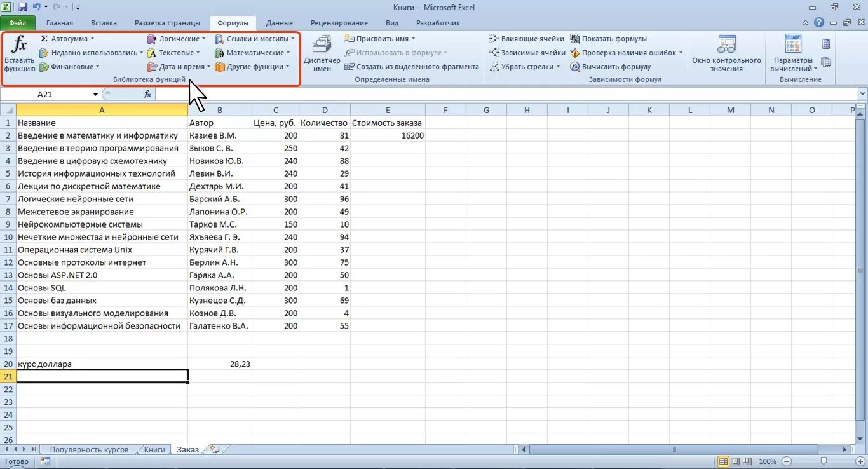The height and width of the screenshot is (469, 868).
Task: Undo the last action in the quick access toolbar
Action: pyautogui.click(x=36, y=7)
